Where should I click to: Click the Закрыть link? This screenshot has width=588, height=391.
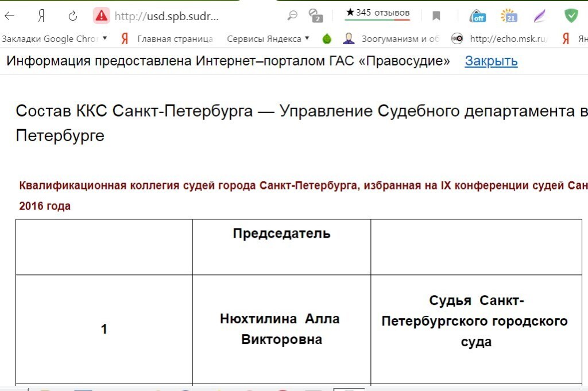(x=491, y=61)
